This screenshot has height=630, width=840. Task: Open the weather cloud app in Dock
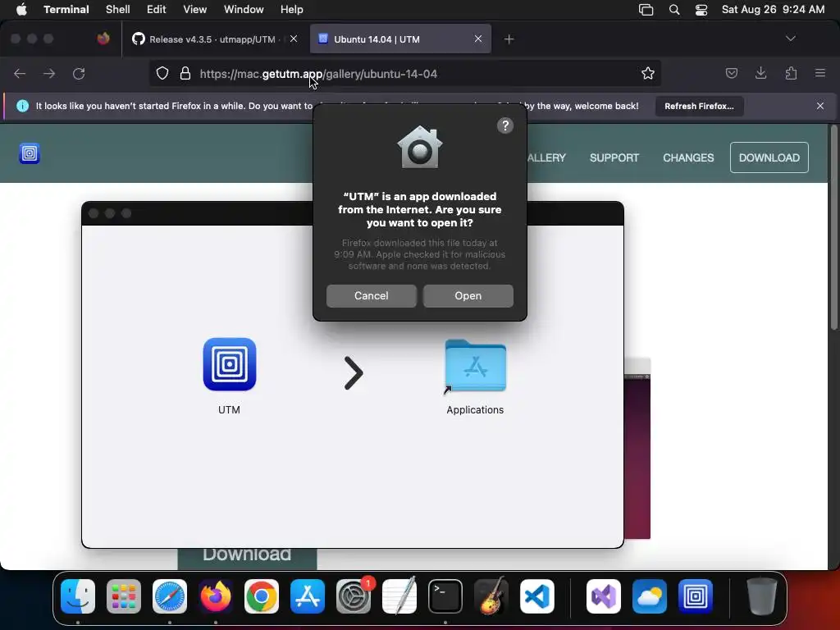coord(650,596)
